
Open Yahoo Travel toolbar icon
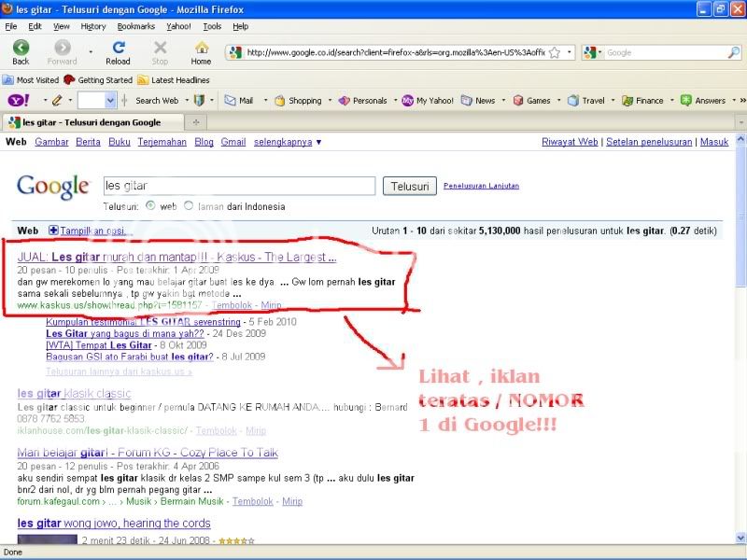tap(573, 101)
